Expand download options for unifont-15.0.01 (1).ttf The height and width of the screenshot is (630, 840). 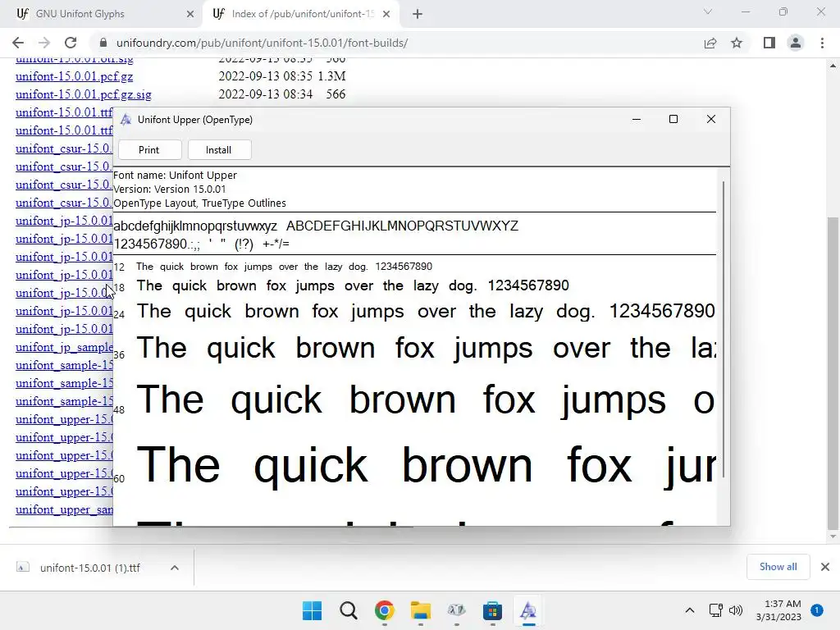click(175, 568)
